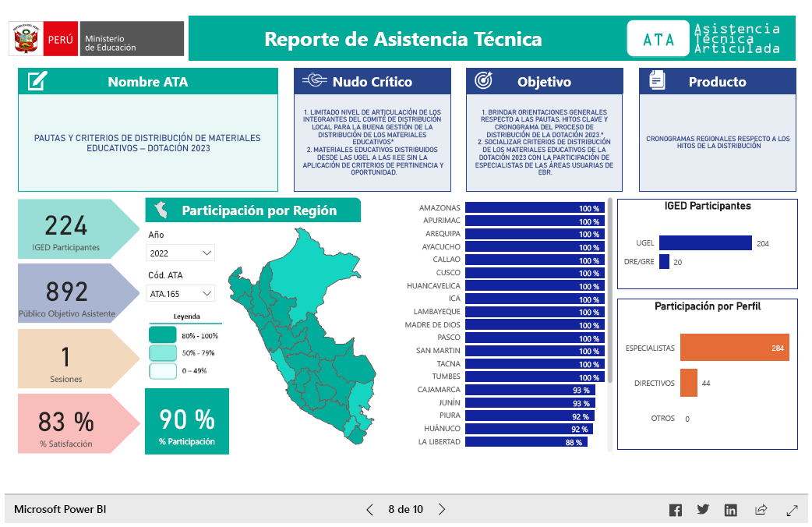Click the 'Ministerio de Educación' label
Viewport: 812px width, 527px height.
coord(111,43)
